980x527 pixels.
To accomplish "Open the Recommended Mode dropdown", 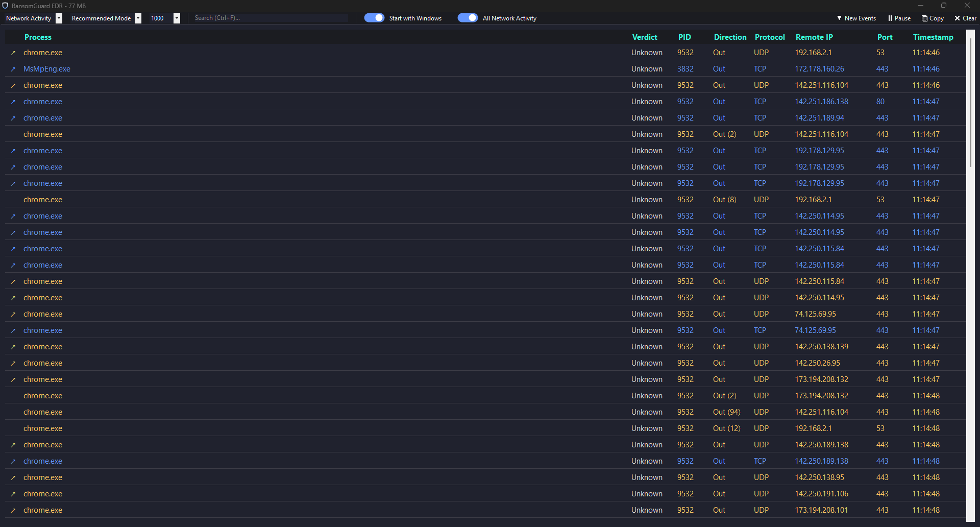I will click(x=106, y=18).
